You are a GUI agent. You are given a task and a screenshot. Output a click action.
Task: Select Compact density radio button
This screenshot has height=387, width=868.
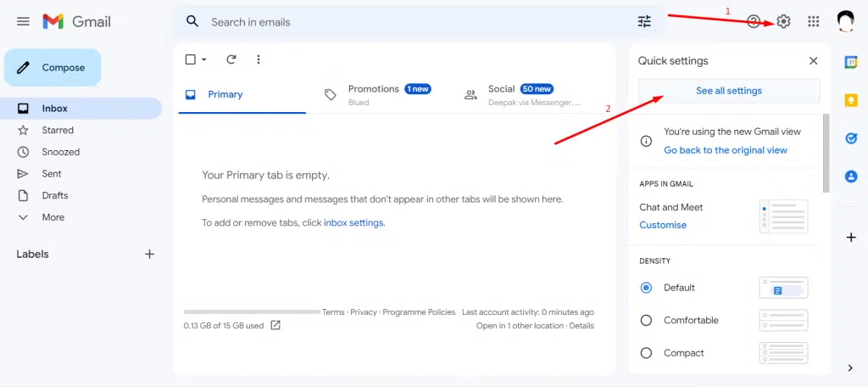pyautogui.click(x=646, y=352)
